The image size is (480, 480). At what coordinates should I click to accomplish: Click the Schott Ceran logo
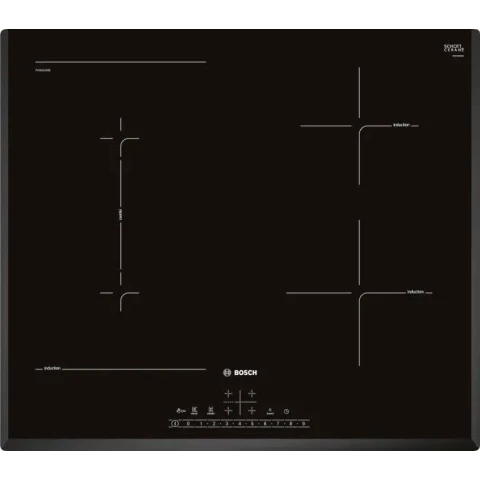(x=454, y=49)
